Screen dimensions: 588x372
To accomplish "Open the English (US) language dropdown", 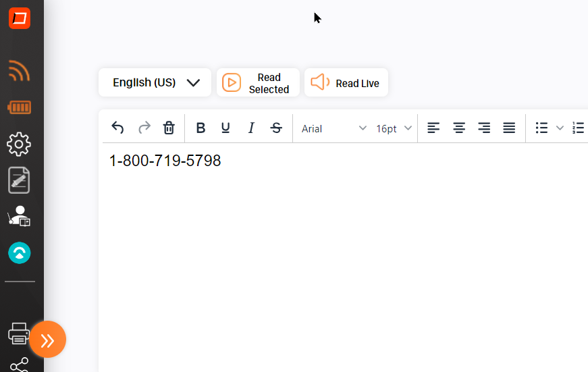I will pyautogui.click(x=155, y=82).
